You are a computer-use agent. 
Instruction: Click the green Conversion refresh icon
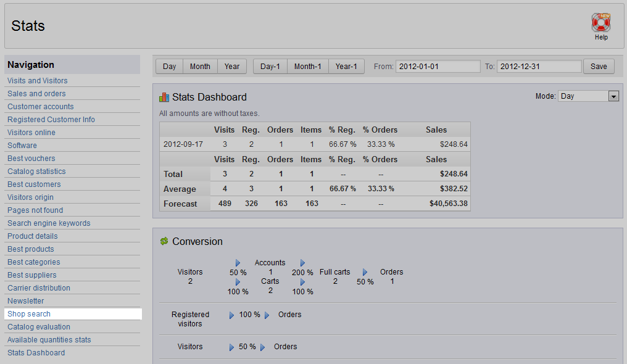[x=164, y=241]
